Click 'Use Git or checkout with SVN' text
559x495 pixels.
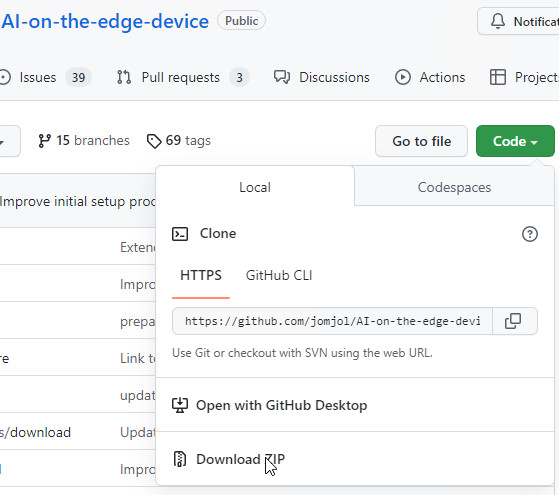[302, 353]
